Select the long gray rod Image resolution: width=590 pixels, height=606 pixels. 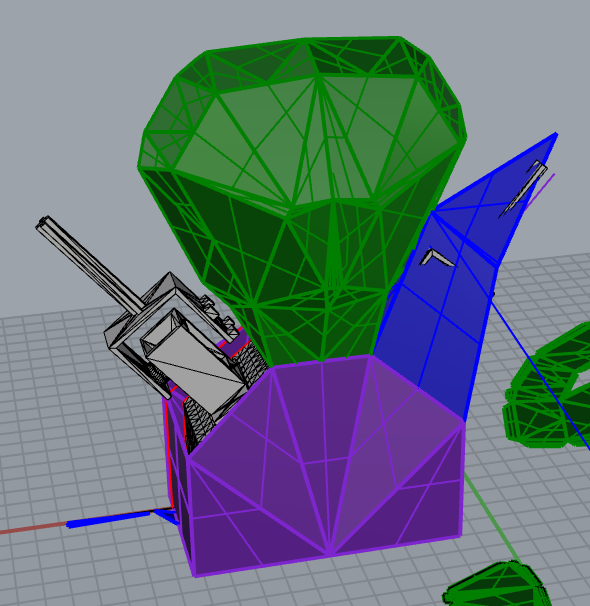91,266
